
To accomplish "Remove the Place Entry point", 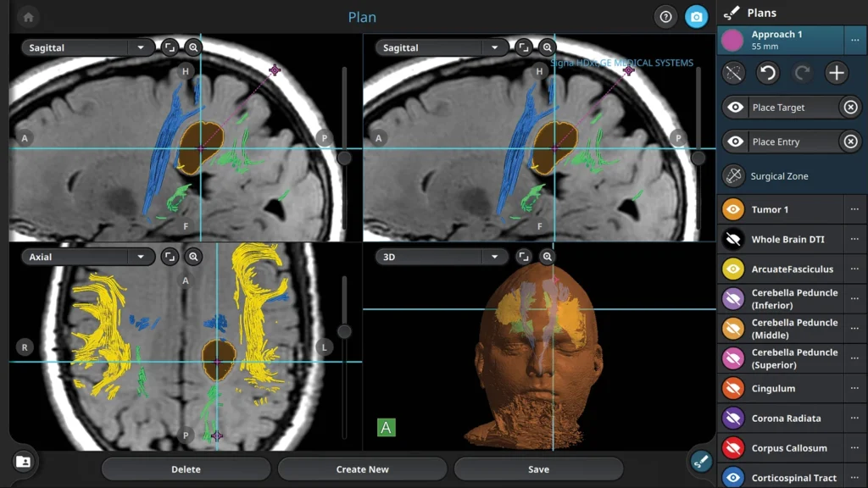I will pos(851,141).
